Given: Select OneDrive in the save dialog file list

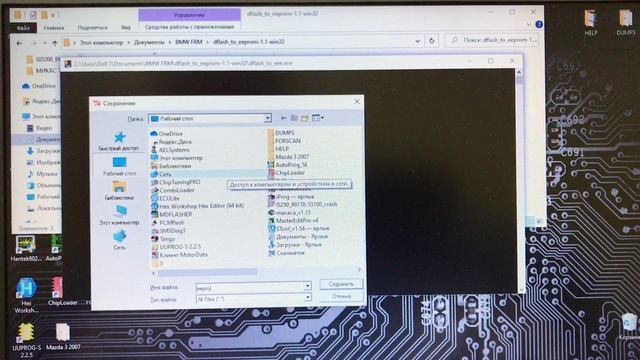Looking at the screenshot, I should pyautogui.click(x=166, y=133).
